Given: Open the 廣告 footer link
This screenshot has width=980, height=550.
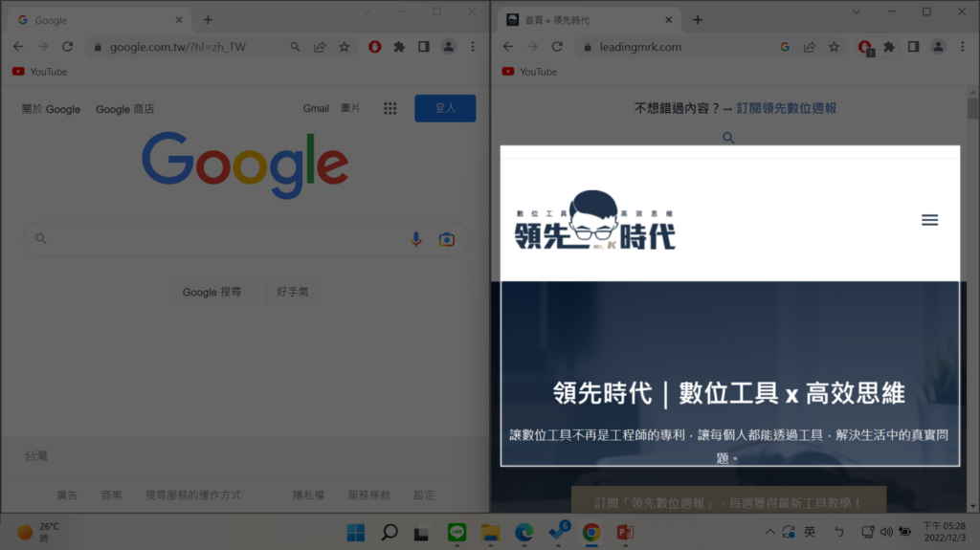Looking at the screenshot, I should tap(67, 495).
